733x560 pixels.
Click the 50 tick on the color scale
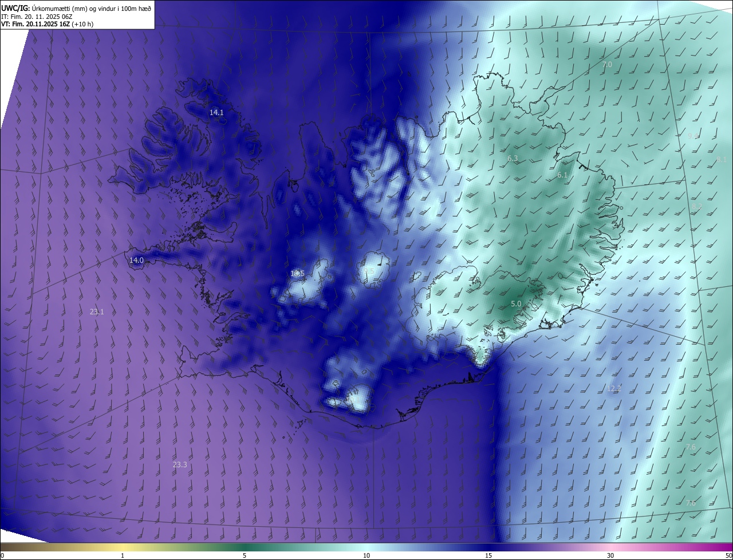tap(728, 555)
